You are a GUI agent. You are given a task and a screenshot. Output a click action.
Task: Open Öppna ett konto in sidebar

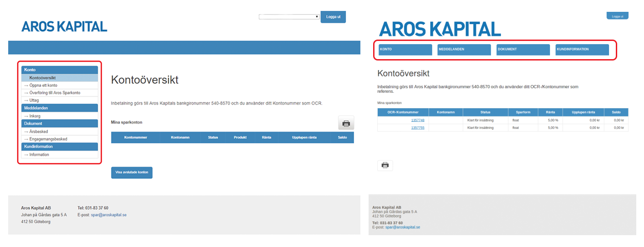point(43,86)
